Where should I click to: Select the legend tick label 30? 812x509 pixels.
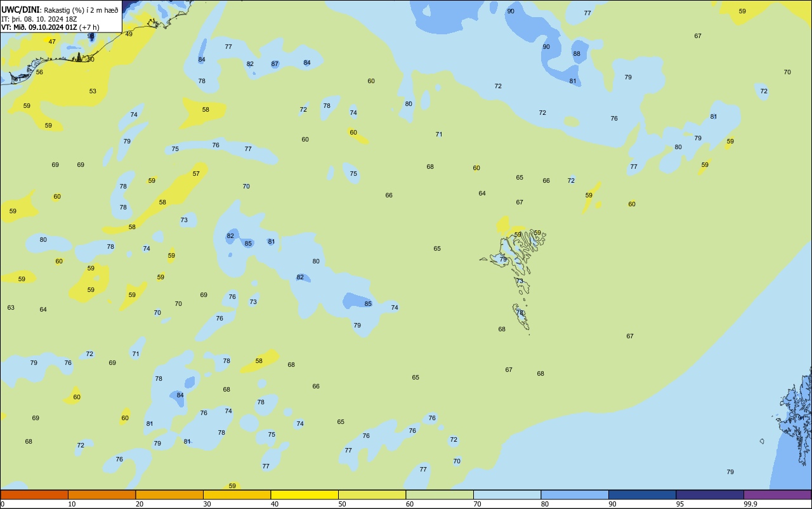[207, 504]
